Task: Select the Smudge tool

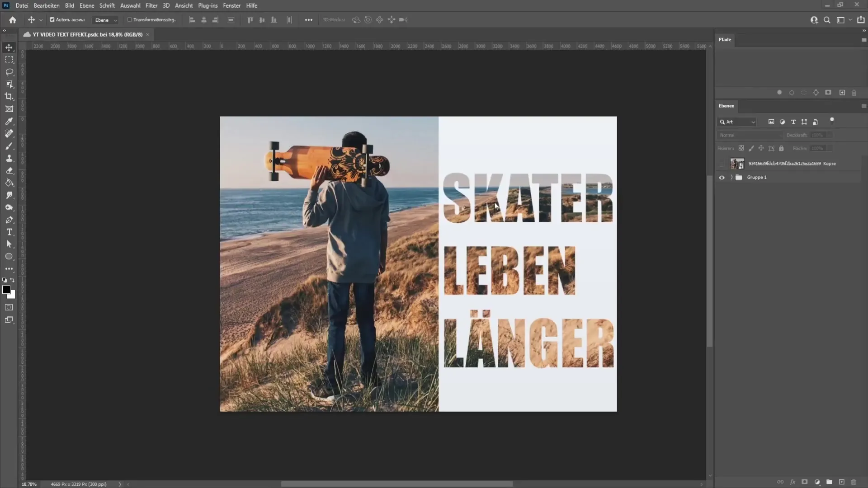Action: tap(9, 195)
